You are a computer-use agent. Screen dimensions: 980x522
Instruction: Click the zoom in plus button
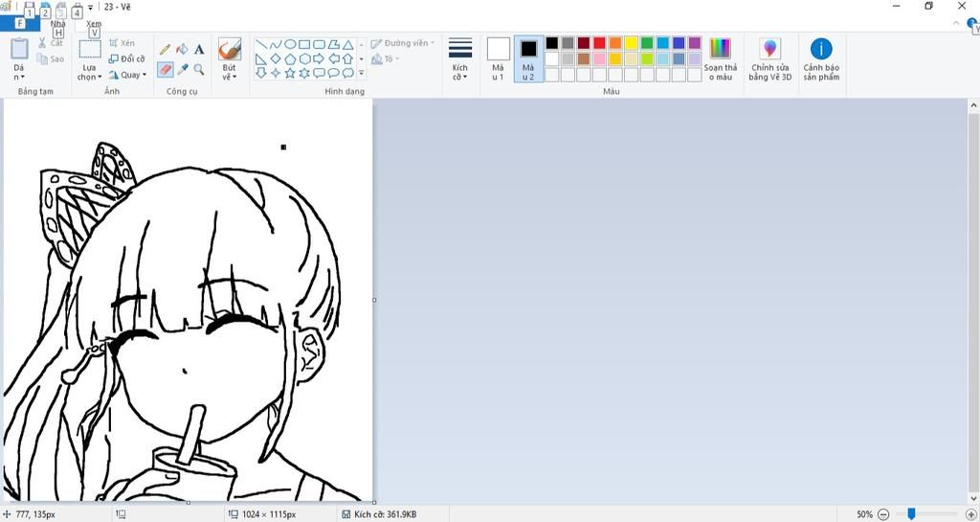pos(970,514)
